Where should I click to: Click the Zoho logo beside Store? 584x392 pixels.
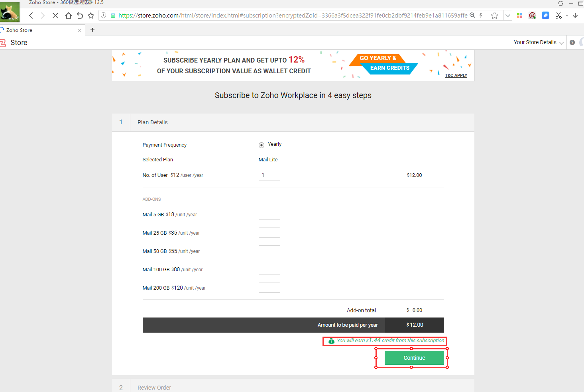click(3, 43)
